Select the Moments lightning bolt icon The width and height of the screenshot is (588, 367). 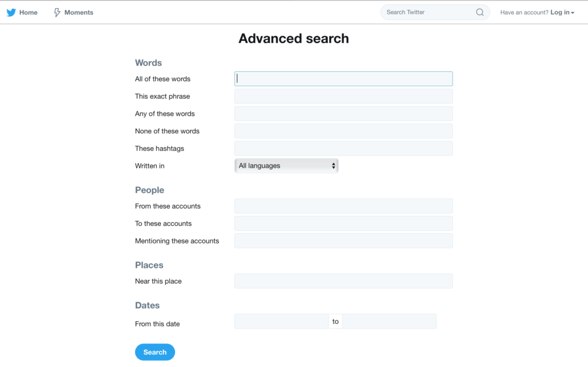(x=57, y=12)
